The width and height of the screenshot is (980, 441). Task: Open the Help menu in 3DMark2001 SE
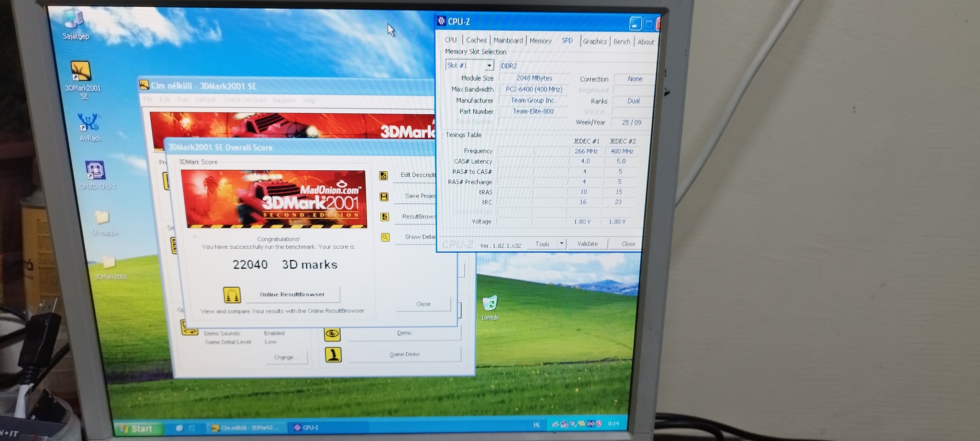(x=310, y=100)
